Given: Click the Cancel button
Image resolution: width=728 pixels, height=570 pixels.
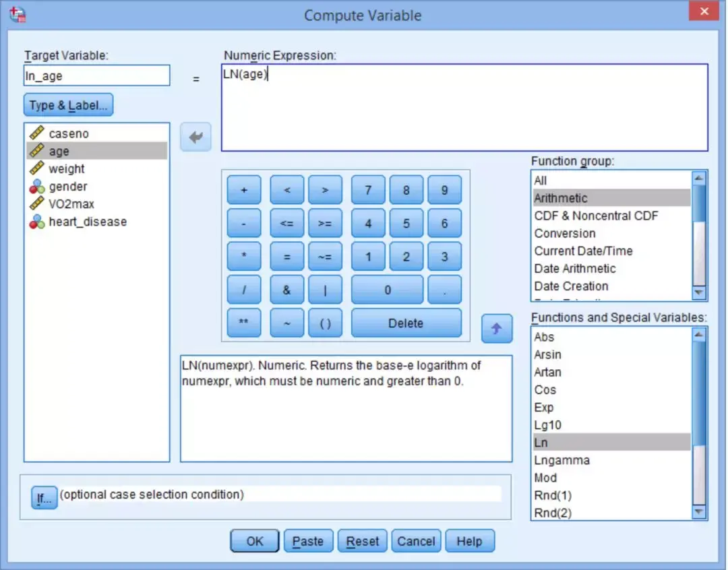Looking at the screenshot, I should click(416, 541).
